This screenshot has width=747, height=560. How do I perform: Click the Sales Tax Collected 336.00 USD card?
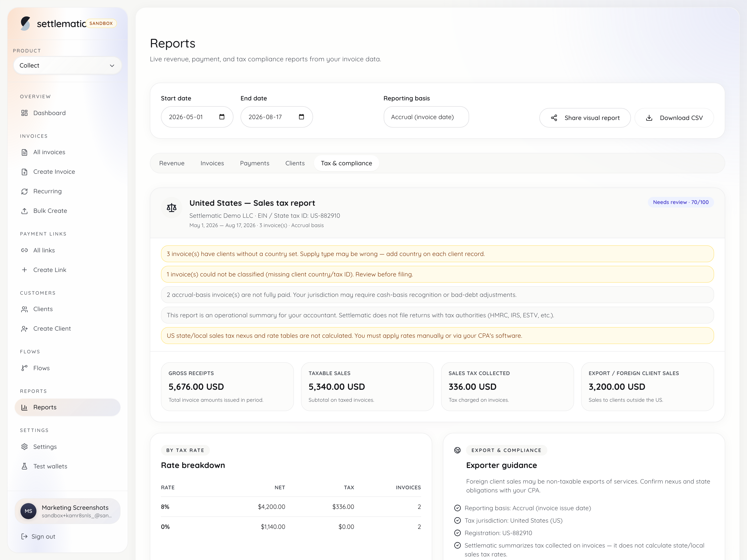[507, 386]
